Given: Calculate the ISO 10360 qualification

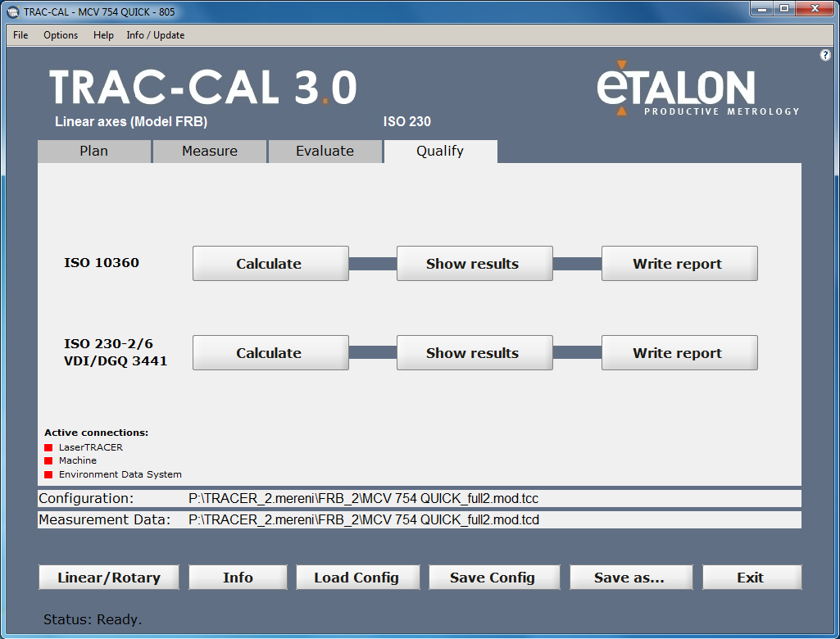Looking at the screenshot, I should click(x=270, y=264).
